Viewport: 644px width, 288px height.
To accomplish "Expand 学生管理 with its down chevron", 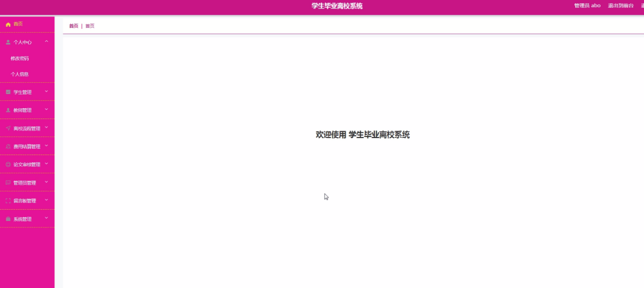I will click(46, 91).
